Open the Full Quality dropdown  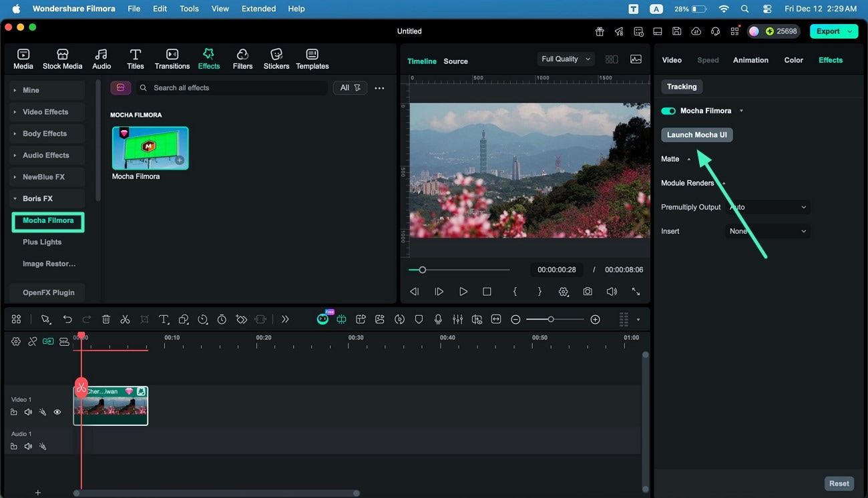click(564, 59)
